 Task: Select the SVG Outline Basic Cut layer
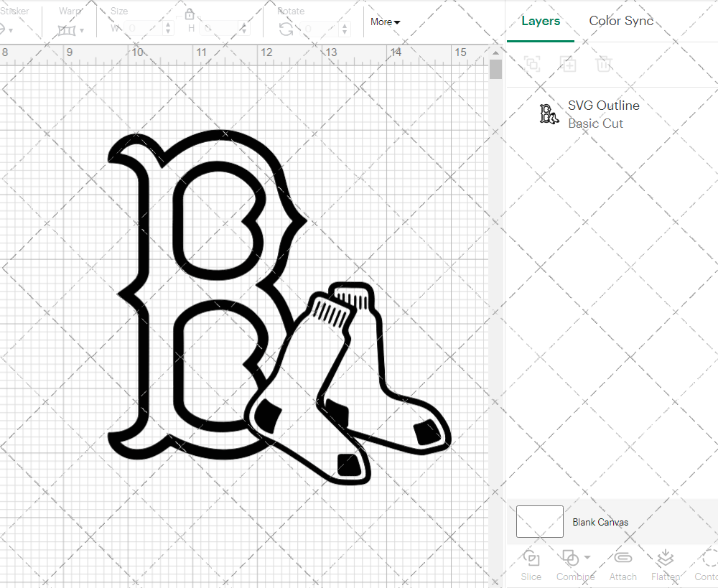tap(603, 113)
